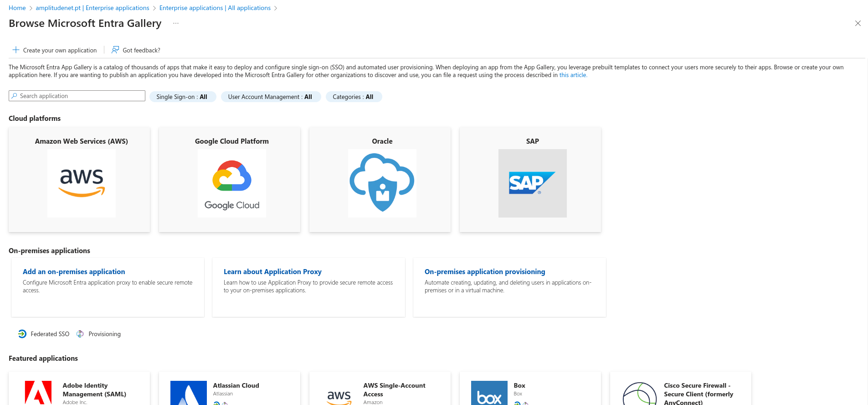Click the Got feedback person icon
This screenshot has width=868, height=405.
116,50
